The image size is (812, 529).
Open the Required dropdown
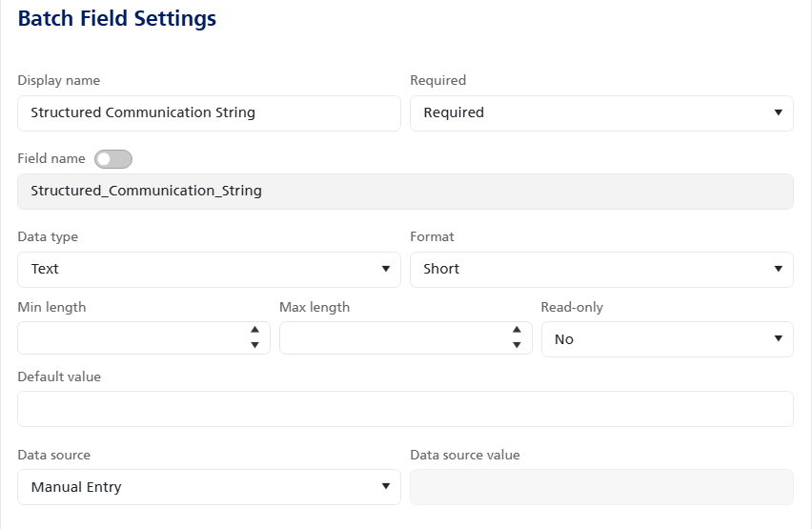pyautogui.click(x=600, y=112)
